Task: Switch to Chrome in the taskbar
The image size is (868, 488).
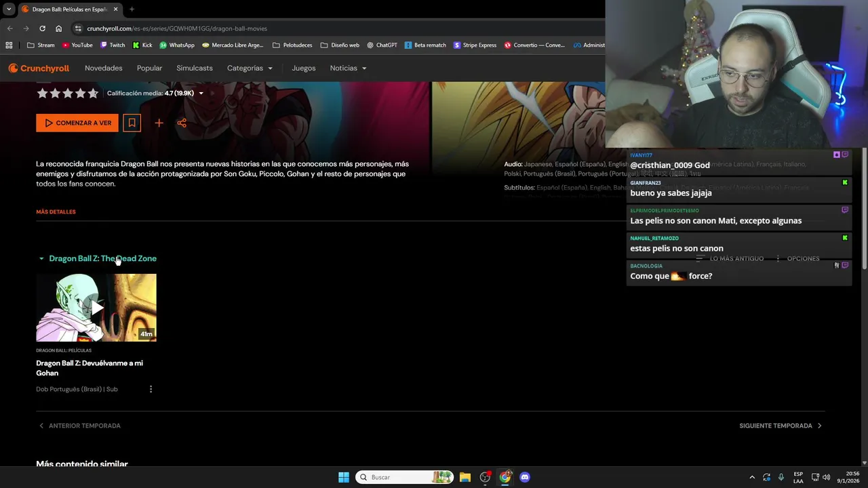Action: tap(505, 477)
